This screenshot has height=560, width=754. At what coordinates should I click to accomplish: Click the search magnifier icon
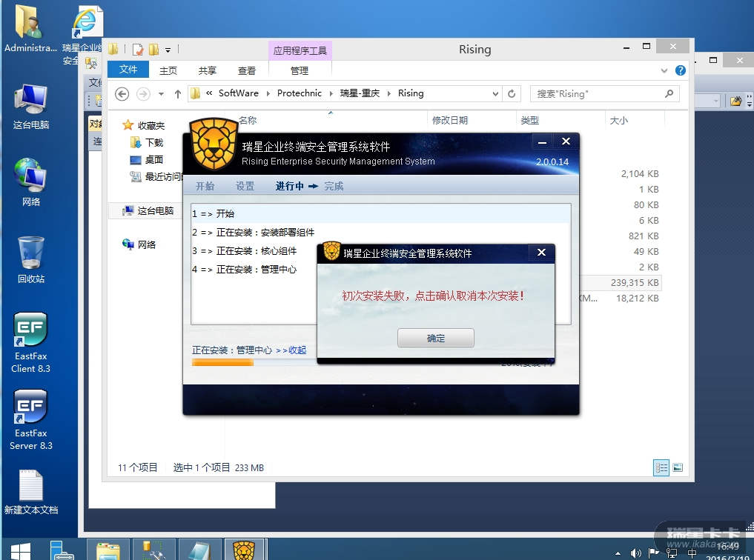669,93
